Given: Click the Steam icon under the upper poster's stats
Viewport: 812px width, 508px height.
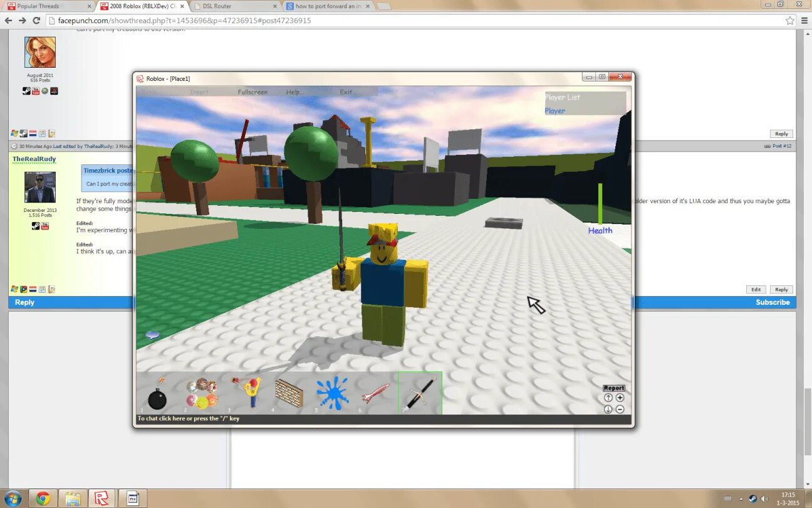Looking at the screenshot, I should click(x=26, y=91).
